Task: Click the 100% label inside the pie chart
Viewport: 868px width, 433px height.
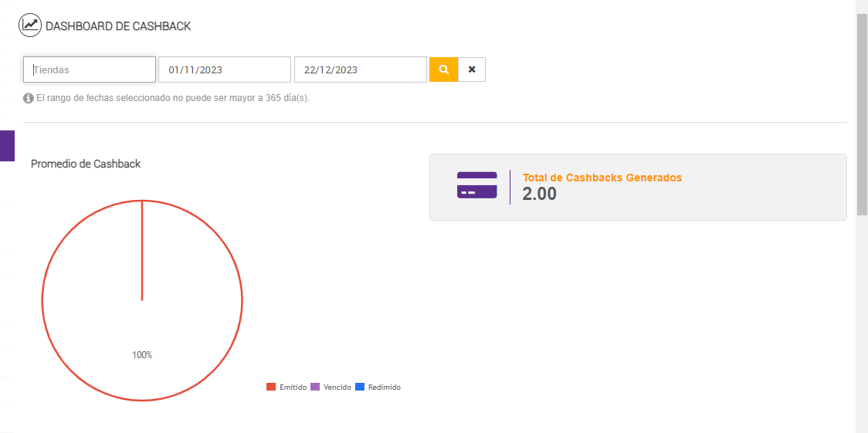Action: pyautogui.click(x=142, y=355)
